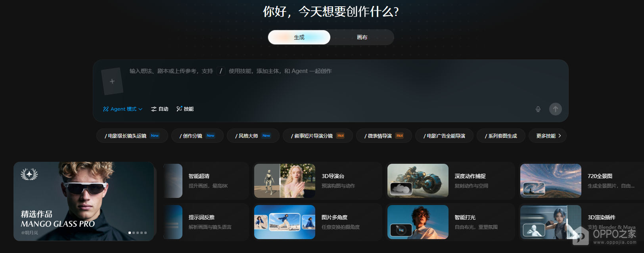Click the 精选作品 heading text

[36, 214]
